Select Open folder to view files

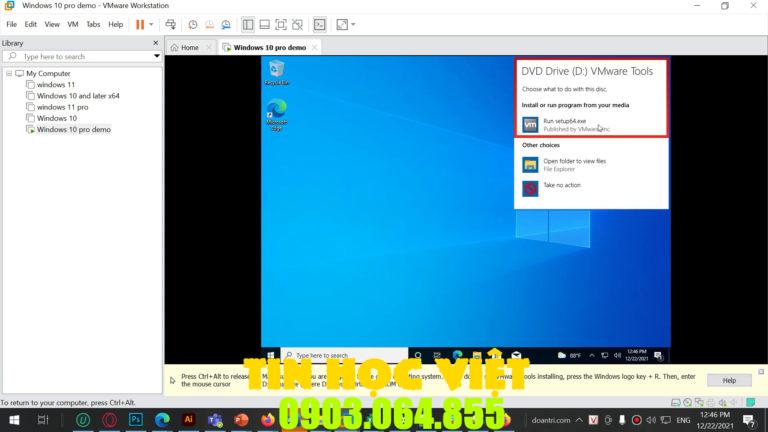point(574,163)
